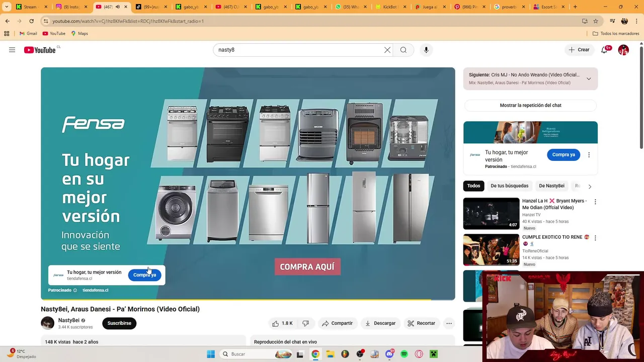The width and height of the screenshot is (644, 362).
Task: Open Todos los marcadores folder
Action: (615, 34)
